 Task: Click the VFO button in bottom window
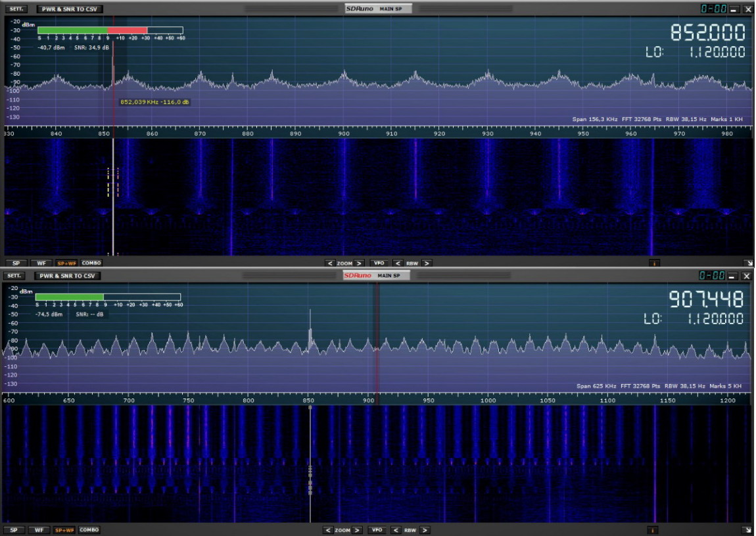coord(377,529)
